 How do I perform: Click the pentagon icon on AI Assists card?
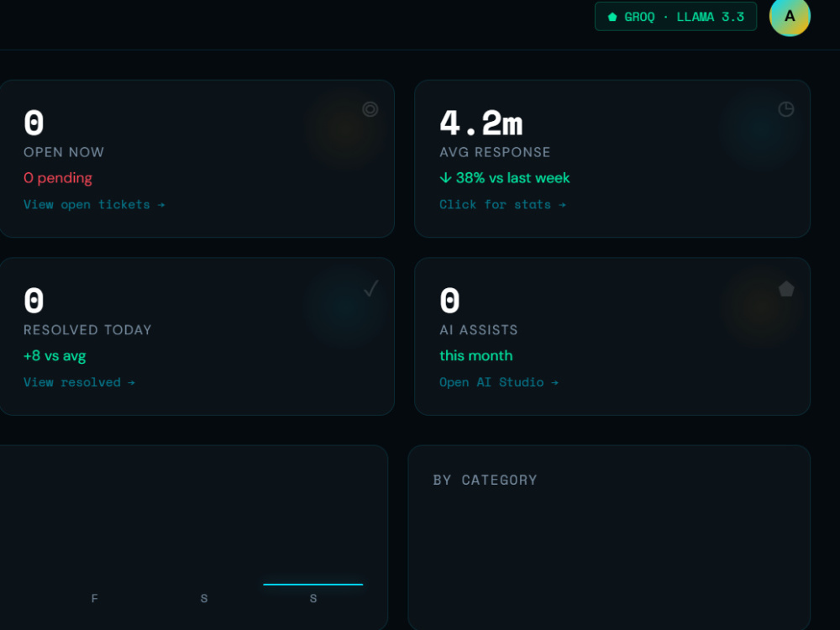click(786, 289)
